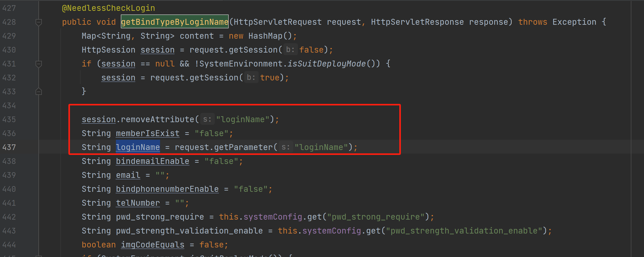
Task: Click the isSuitDeployMode method call
Action: (x=327, y=64)
